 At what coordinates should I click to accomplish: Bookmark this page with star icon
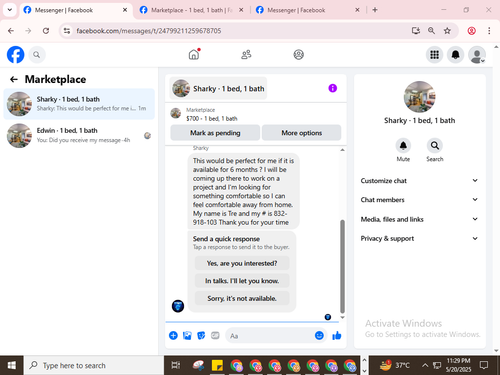point(447,31)
